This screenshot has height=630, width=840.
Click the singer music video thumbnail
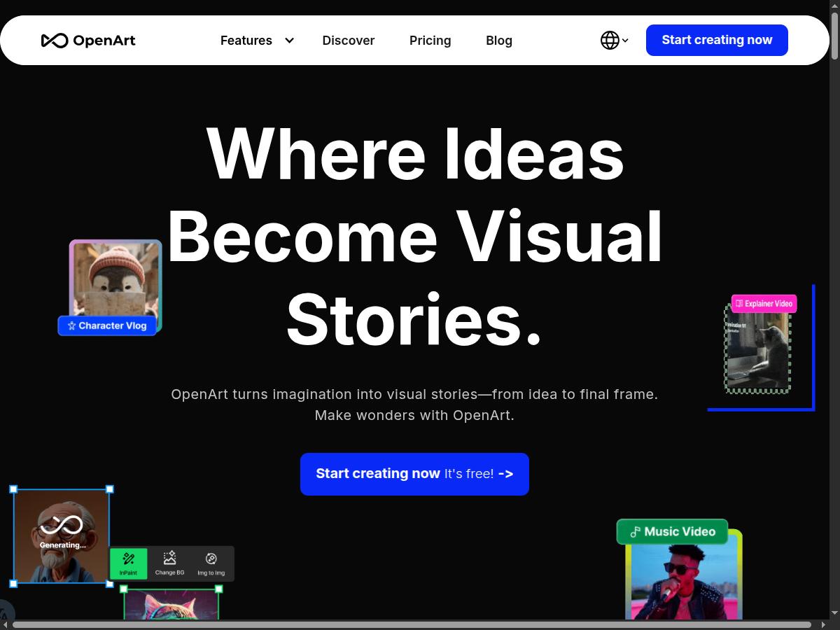click(x=682, y=582)
